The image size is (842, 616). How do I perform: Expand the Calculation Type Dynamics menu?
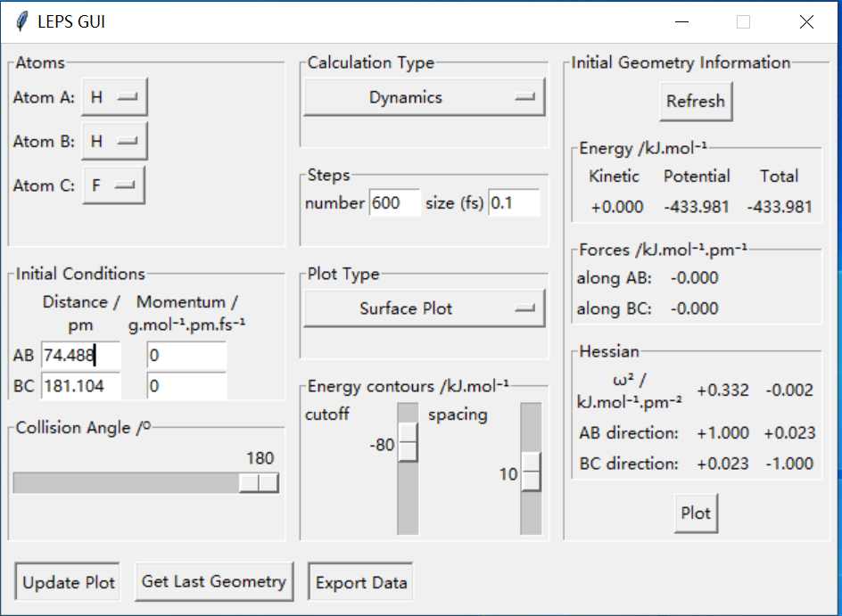tap(424, 97)
